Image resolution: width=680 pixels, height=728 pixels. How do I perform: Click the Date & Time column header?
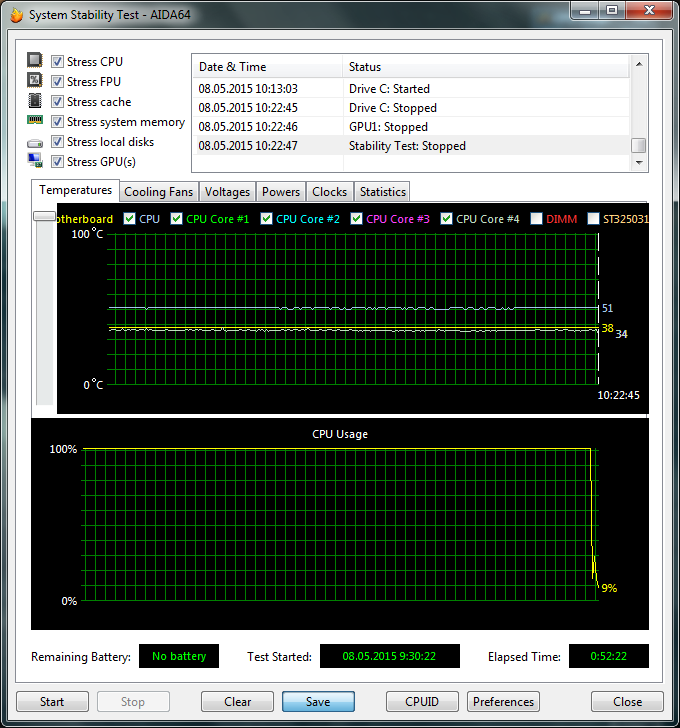click(268, 67)
